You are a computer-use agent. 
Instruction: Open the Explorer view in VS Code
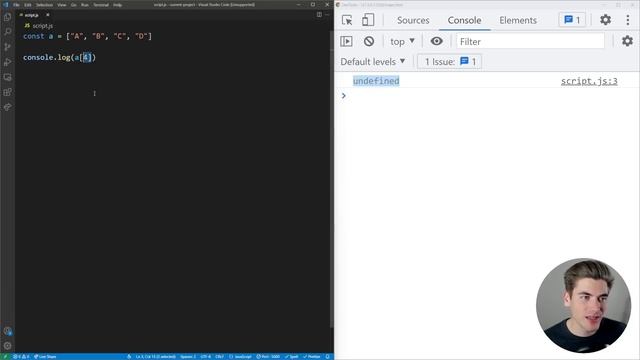[7, 17]
